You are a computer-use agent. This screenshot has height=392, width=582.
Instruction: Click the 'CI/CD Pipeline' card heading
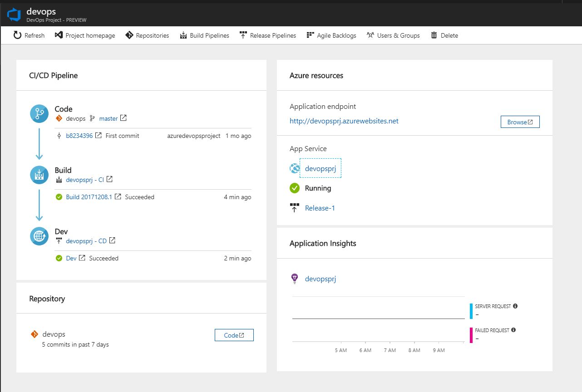(x=54, y=75)
